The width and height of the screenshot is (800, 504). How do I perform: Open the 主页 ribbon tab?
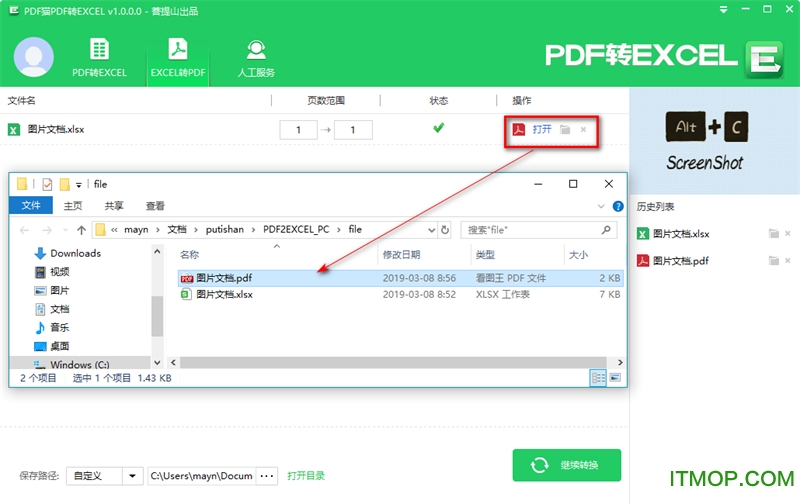tap(72, 206)
